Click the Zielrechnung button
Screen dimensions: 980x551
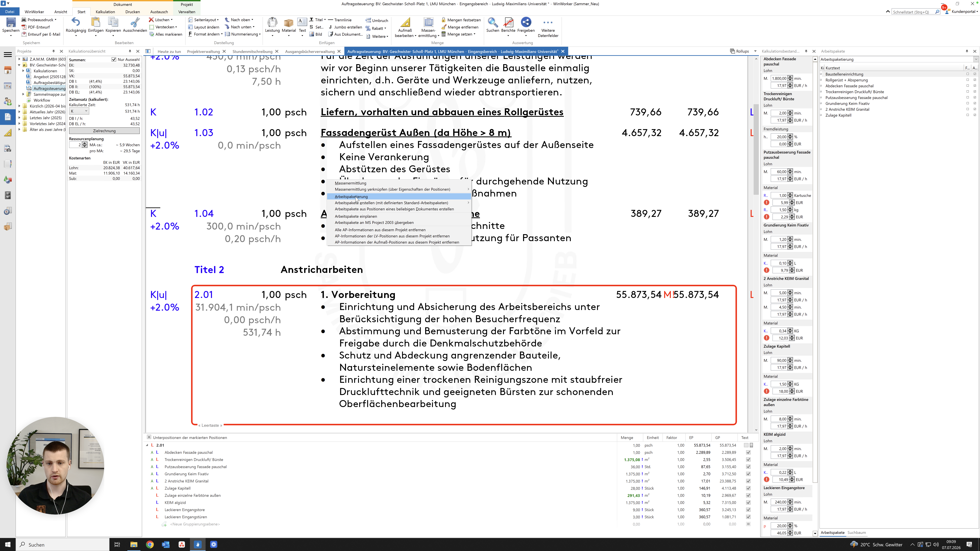pos(104,131)
